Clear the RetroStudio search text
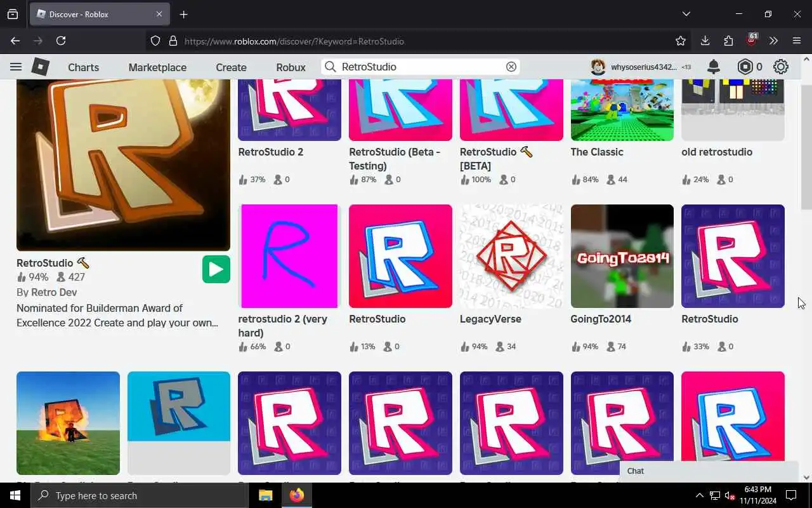This screenshot has width=812, height=508. [x=511, y=67]
